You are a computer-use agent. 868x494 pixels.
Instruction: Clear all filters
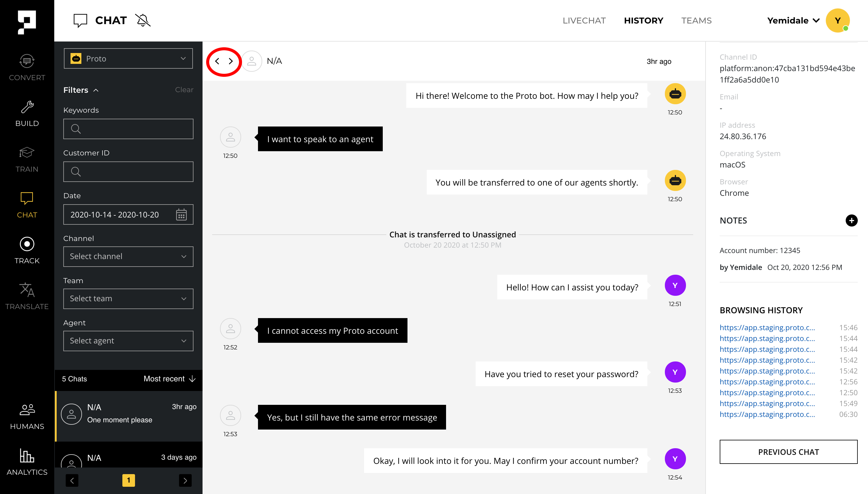pyautogui.click(x=184, y=89)
